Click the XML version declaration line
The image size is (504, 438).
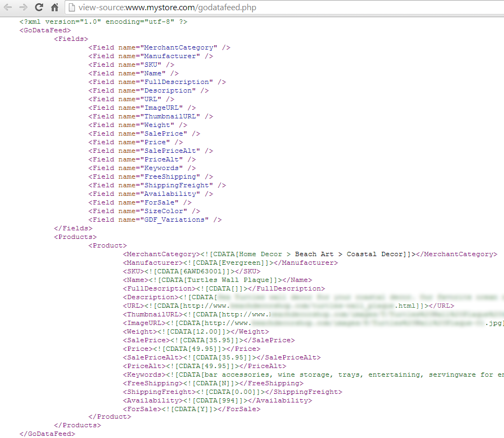(103, 22)
